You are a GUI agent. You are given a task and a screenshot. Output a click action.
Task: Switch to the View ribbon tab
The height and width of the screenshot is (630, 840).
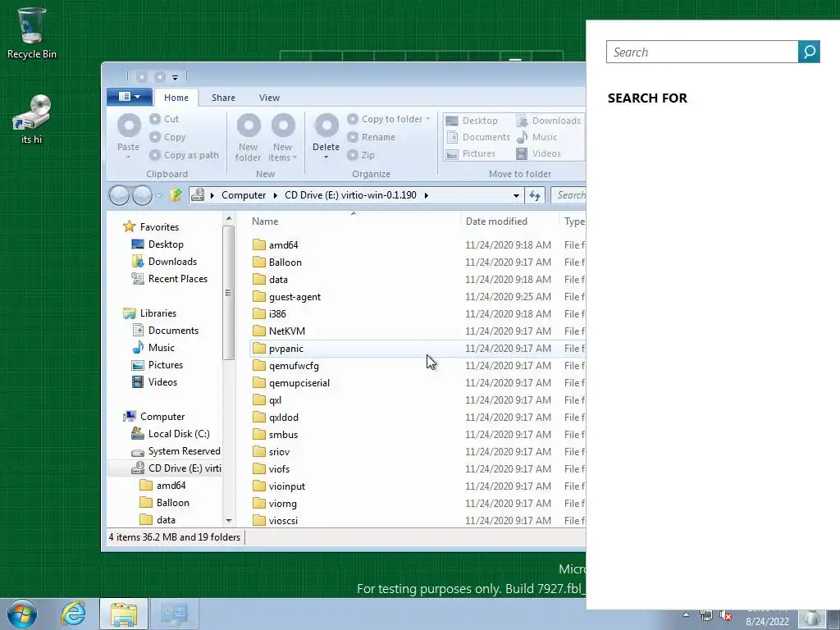tap(269, 98)
